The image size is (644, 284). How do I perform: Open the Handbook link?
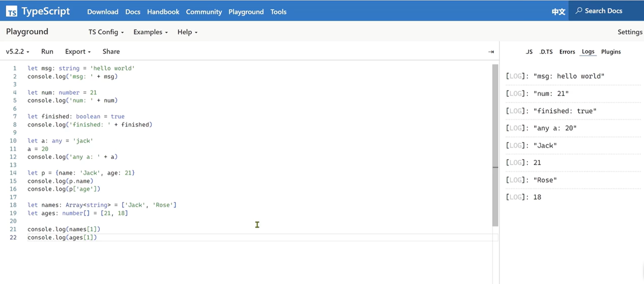pyautogui.click(x=163, y=12)
